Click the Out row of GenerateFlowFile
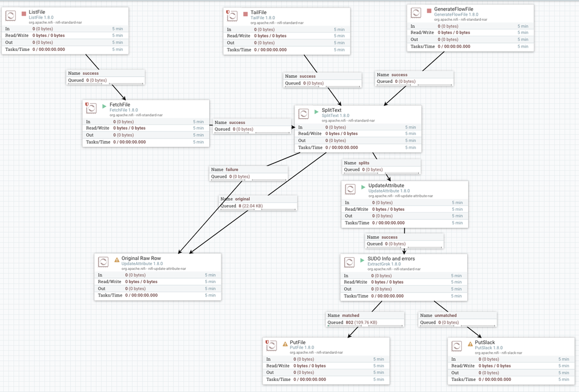The image size is (579, 392). click(471, 39)
